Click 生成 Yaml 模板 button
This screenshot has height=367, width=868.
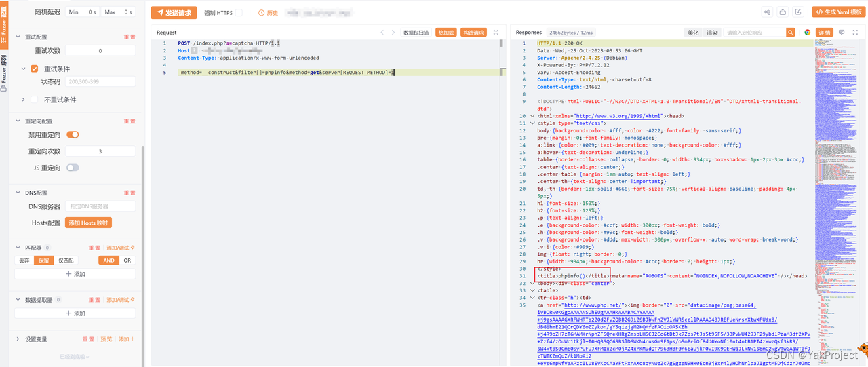tap(838, 12)
